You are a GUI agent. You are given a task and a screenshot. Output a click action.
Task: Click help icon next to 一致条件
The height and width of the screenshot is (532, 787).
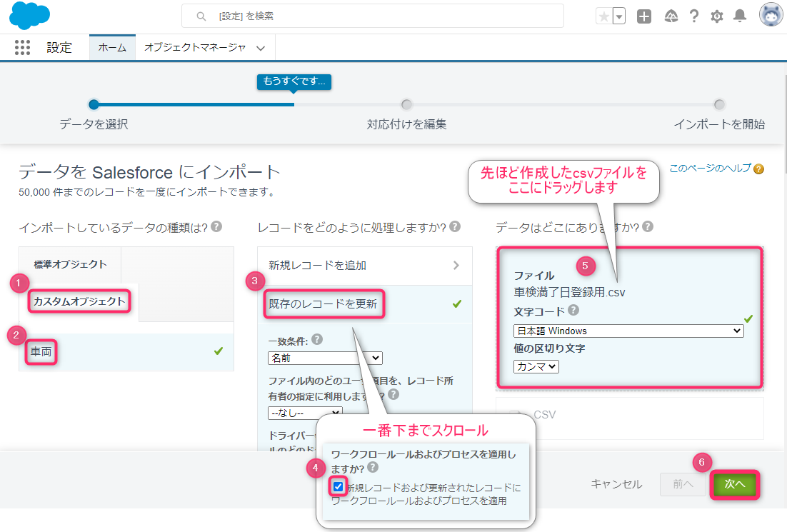click(x=316, y=340)
